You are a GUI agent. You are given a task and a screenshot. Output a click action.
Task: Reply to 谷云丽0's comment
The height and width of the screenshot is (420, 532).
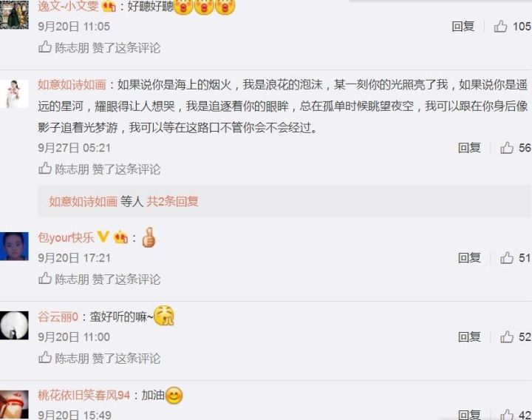coord(469,337)
